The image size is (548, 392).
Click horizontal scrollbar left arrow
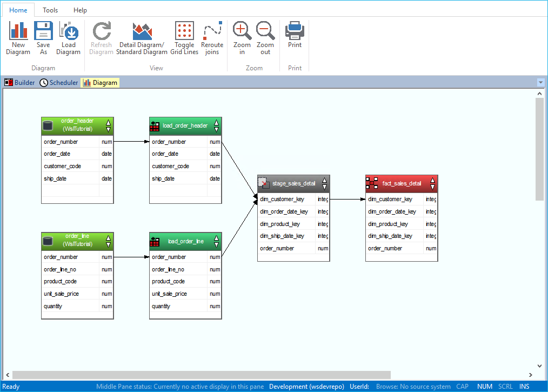[x=8, y=375]
